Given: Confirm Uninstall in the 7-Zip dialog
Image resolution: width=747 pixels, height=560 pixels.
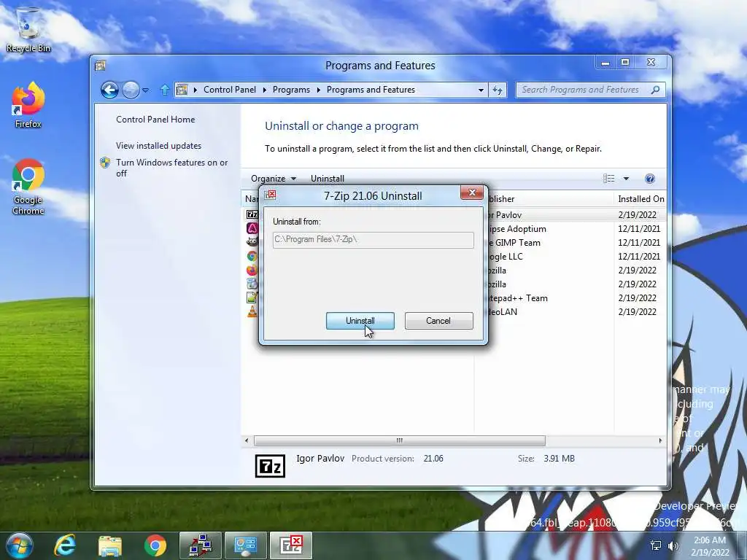Looking at the screenshot, I should [360, 321].
